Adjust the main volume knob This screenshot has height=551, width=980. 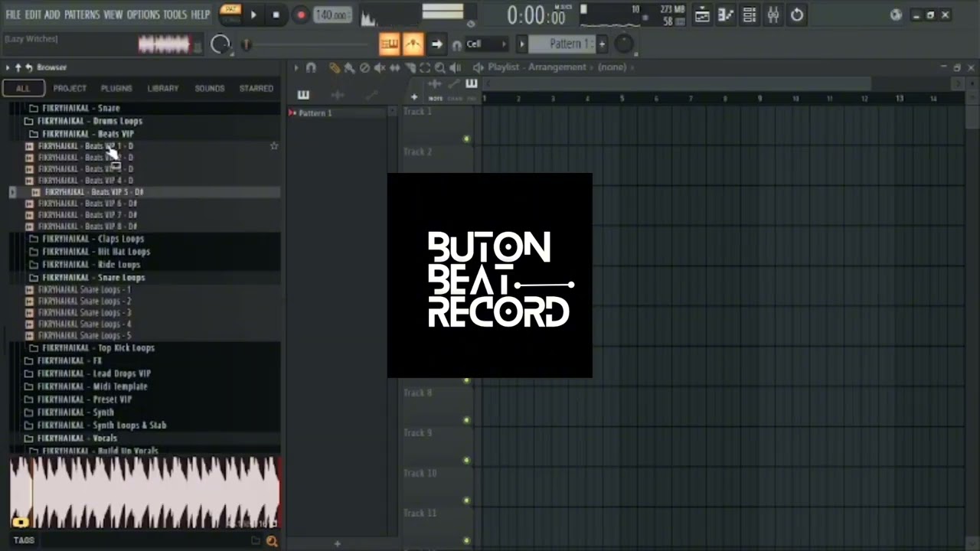pyautogui.click(x=220, y=44)
